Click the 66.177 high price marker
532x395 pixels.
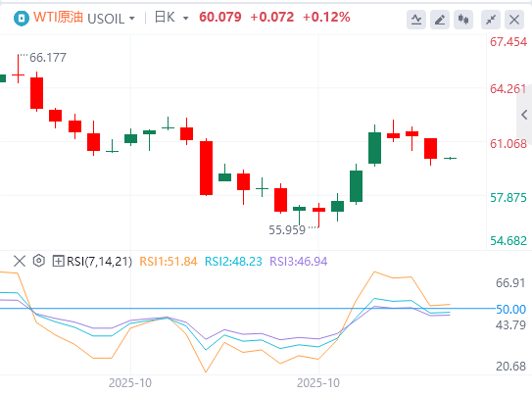pos(48,58)
